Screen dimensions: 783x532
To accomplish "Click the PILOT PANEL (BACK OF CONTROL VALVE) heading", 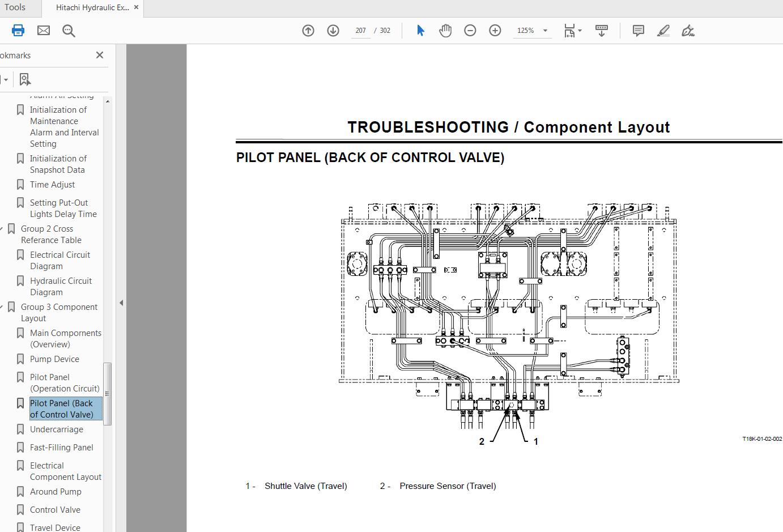I will (x=370, y=158).
